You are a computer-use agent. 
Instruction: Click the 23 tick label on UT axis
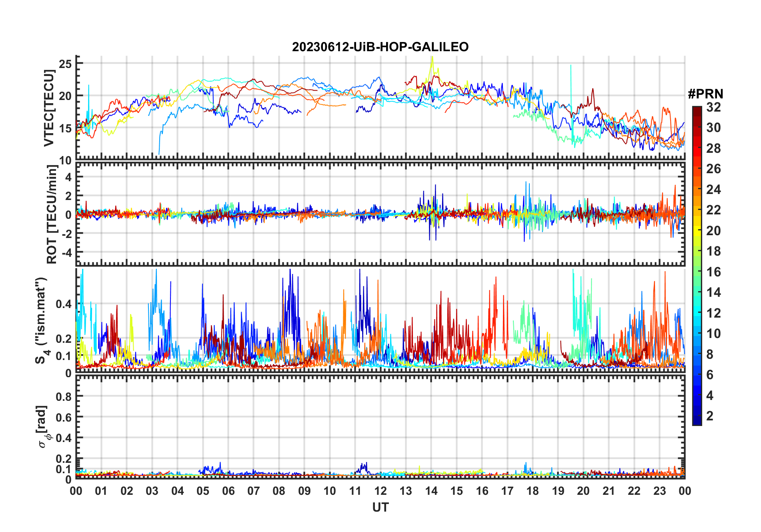[x=659, y=491]
